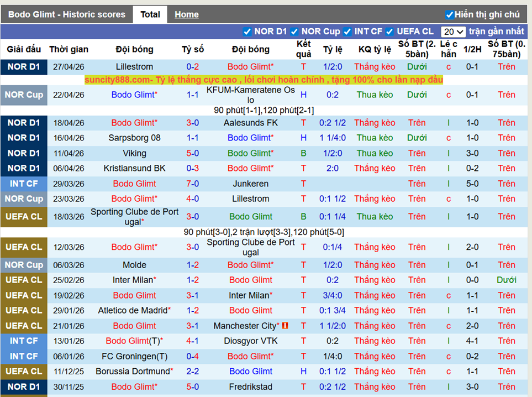This screenshot has height=397, width=532.
Task: Toggle the UEFA CL filter checkbox
Action: [389, 32]
